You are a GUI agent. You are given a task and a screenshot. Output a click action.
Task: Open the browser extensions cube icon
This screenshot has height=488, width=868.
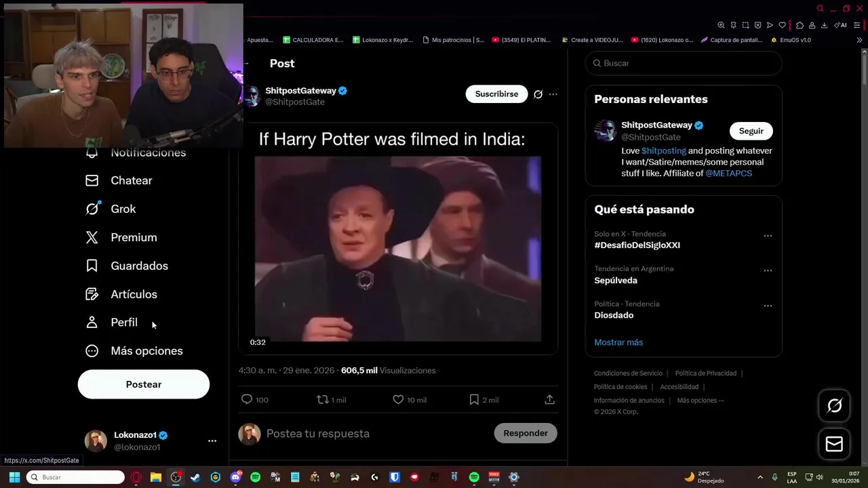click(x=800, y=25)
